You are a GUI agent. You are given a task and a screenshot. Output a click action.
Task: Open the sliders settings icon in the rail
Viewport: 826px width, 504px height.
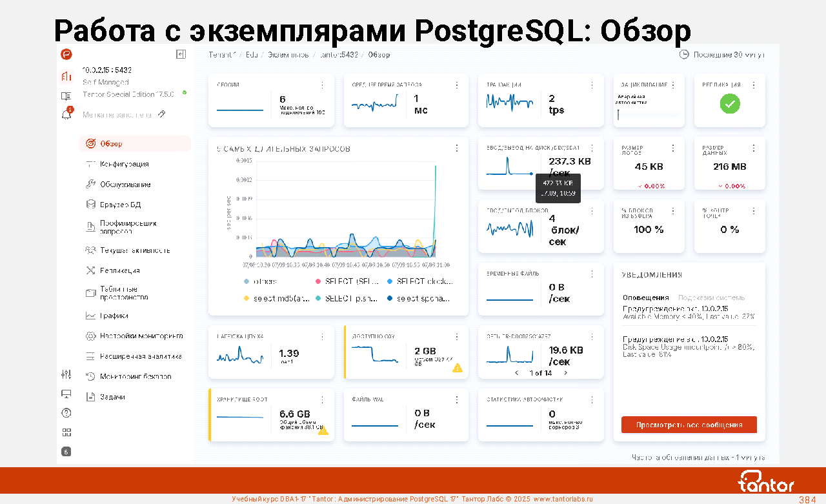pyautogui.click(x=66, y=374)
